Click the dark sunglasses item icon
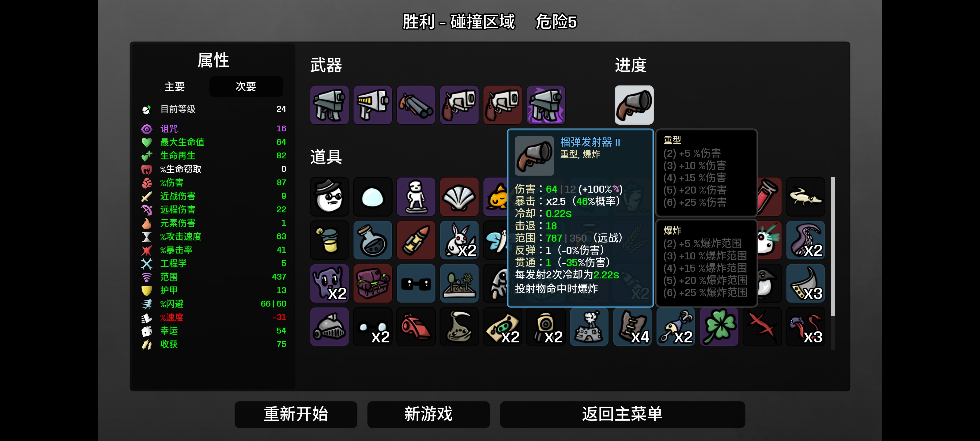 point(416,284)
